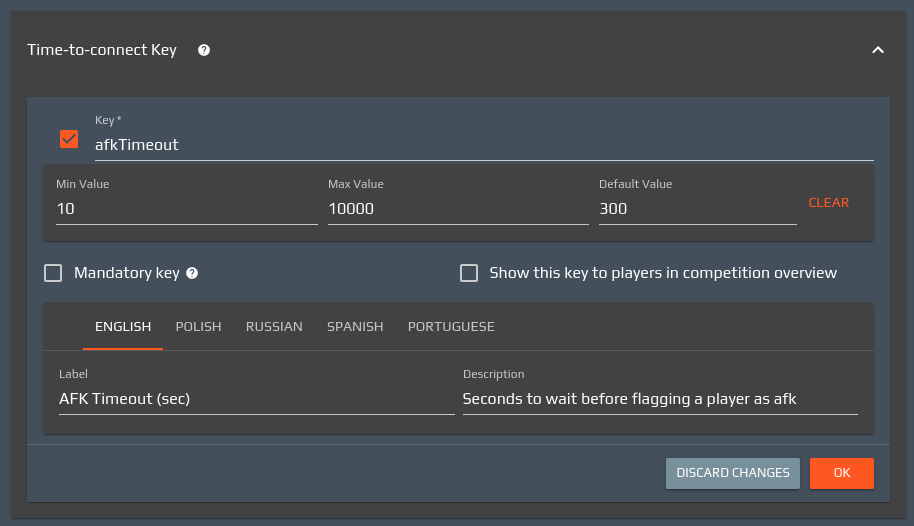
Task: Select the English language tab
Action: coord(123,327)
